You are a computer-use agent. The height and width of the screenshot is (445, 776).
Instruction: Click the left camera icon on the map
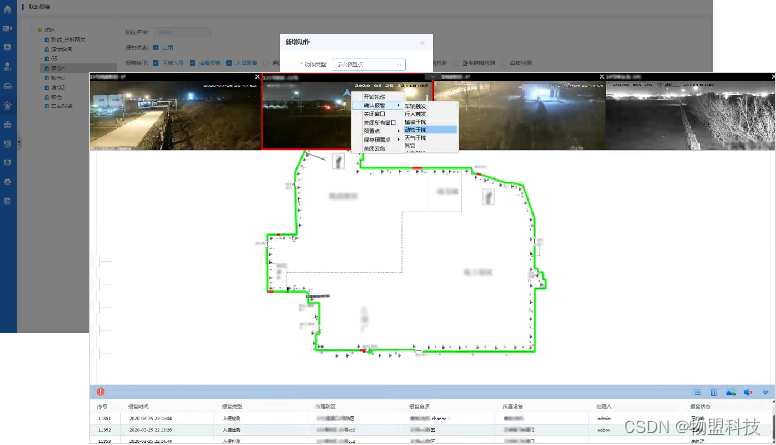click(x=339, y=161)
